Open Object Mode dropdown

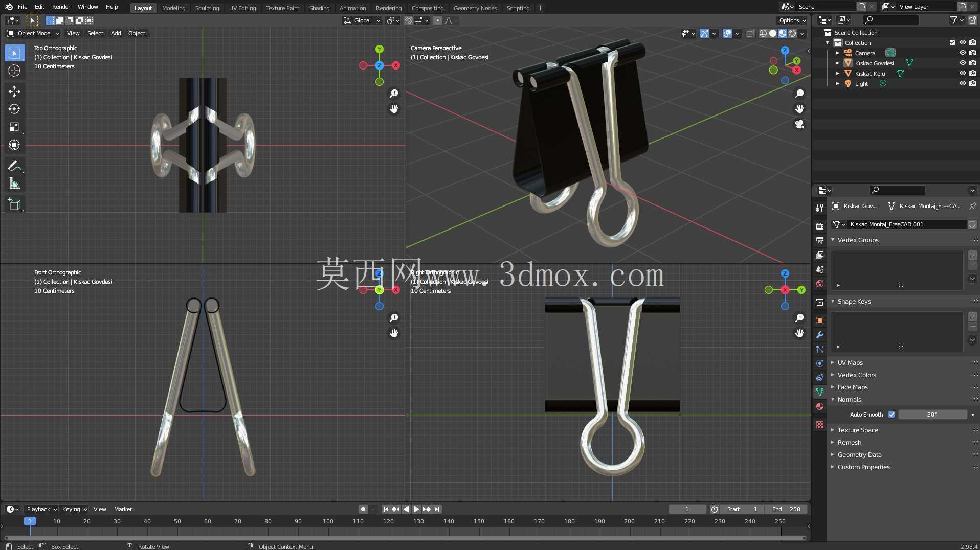pyautogui.click(x=33, y=33)
